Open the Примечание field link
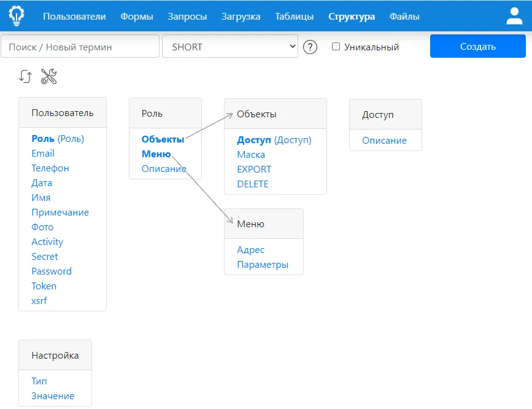Viewport: 532px width, 409px height. [x=60, y=212]
